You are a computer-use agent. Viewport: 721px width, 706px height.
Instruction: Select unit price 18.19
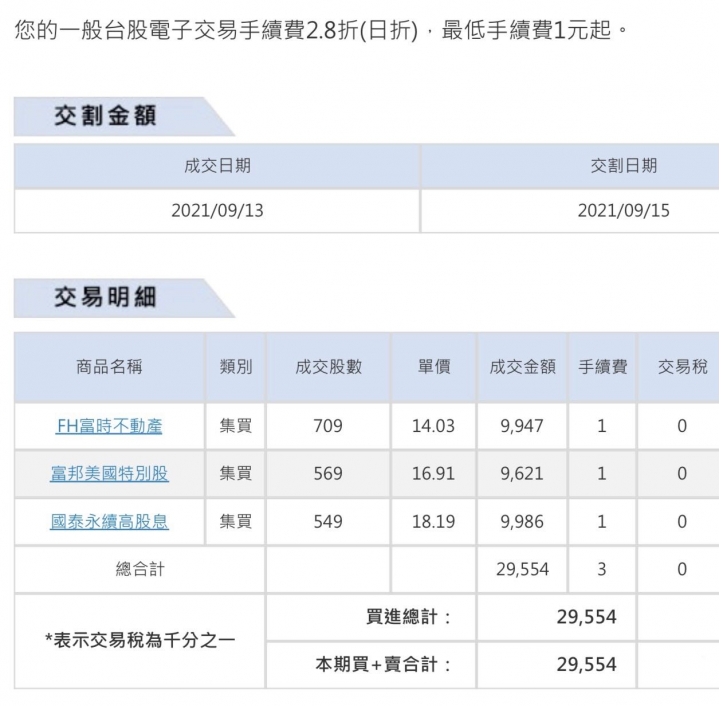[433, 522]
